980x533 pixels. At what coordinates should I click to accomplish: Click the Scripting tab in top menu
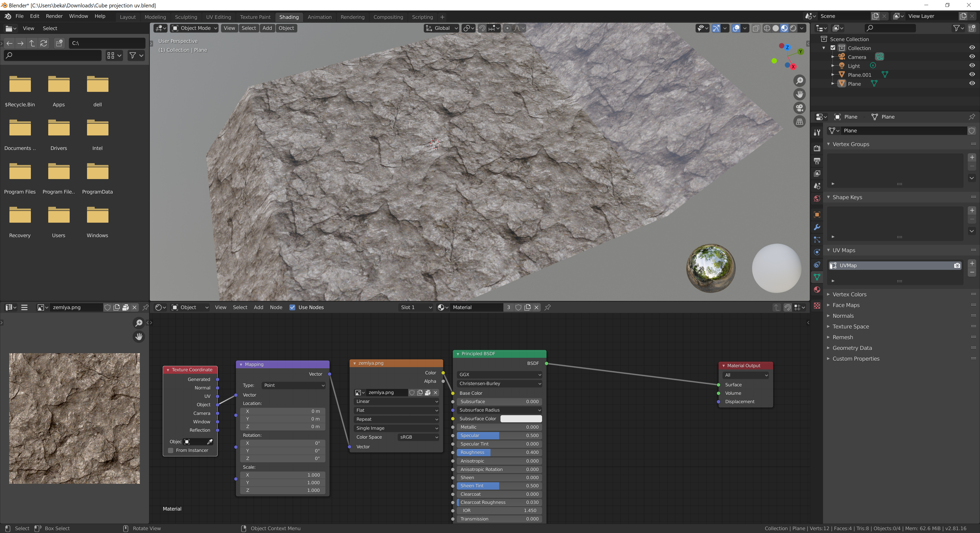tap(422, 16)
